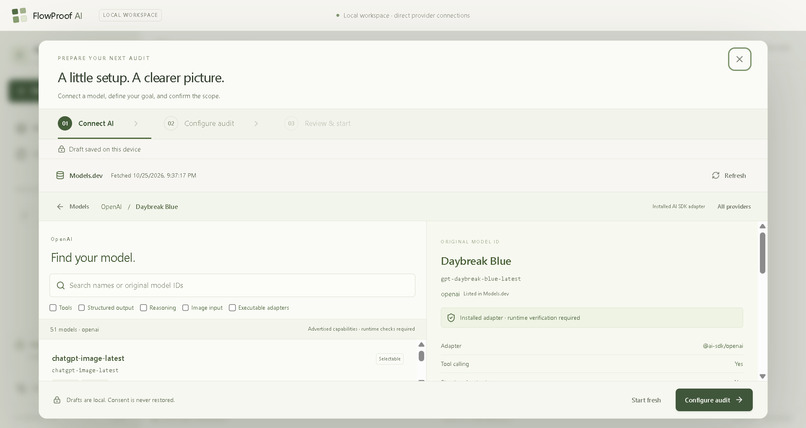Click model list scroll up arrow
The image size is (806, 428).
click(x=421, y=345)
